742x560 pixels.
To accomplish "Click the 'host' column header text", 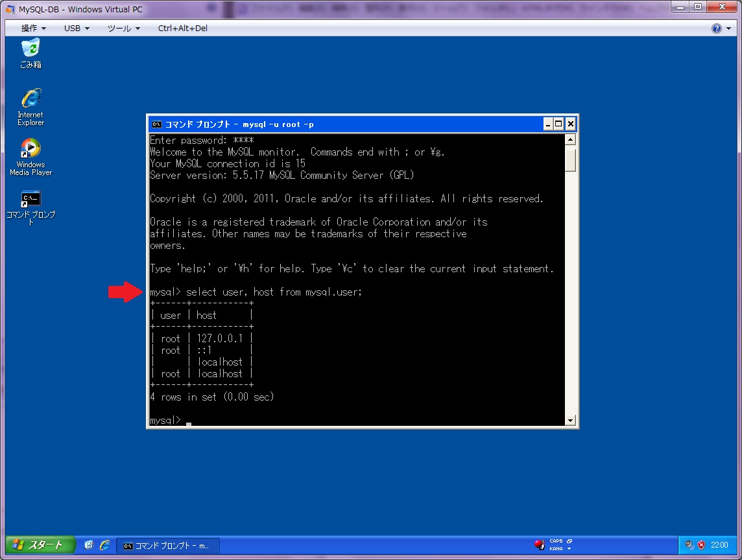I will (x=206, y=316).
